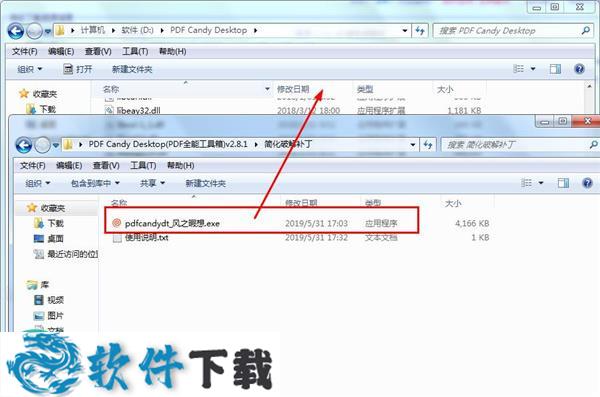Click 打开 button in back window toolbar
This screenshot has height=397, width=600.
coord(78,69)
